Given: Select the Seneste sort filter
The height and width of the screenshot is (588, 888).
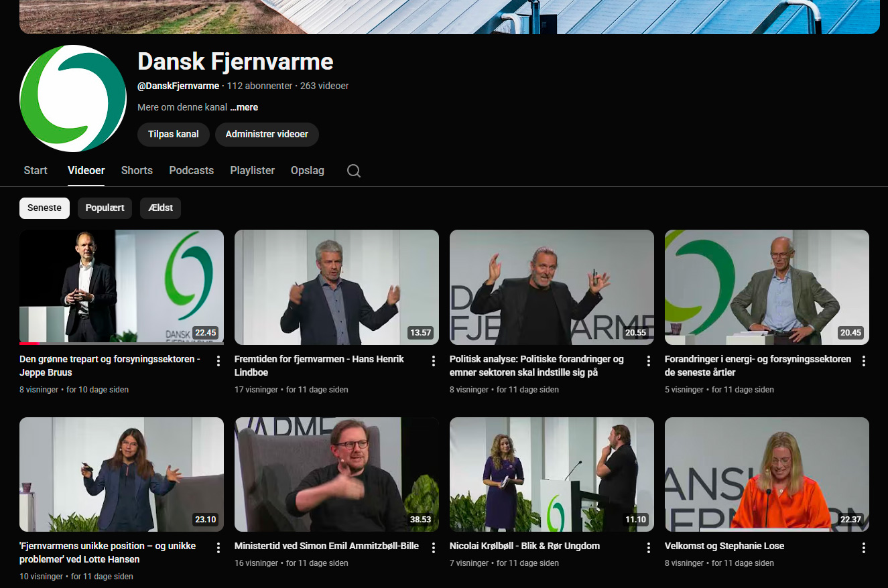Looking at the screenshot, I should [44, 208].
